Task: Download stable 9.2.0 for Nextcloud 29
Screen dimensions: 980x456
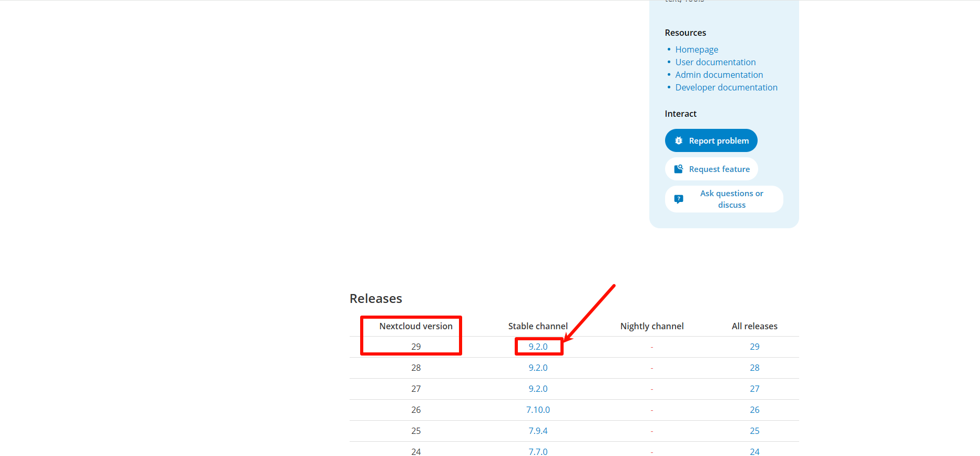Action: (538, 347)
